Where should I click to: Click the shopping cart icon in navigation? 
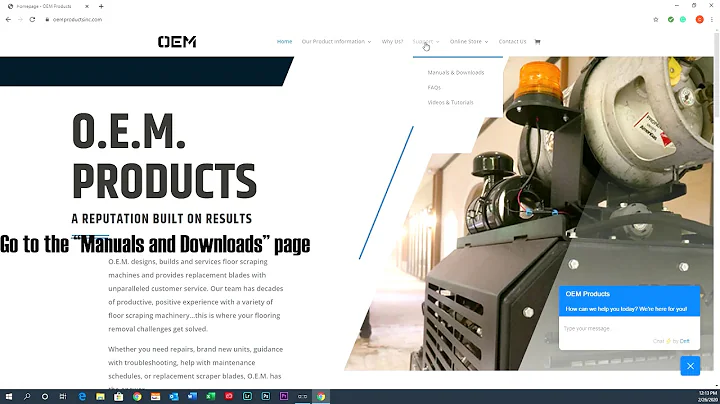pos(537,42)
